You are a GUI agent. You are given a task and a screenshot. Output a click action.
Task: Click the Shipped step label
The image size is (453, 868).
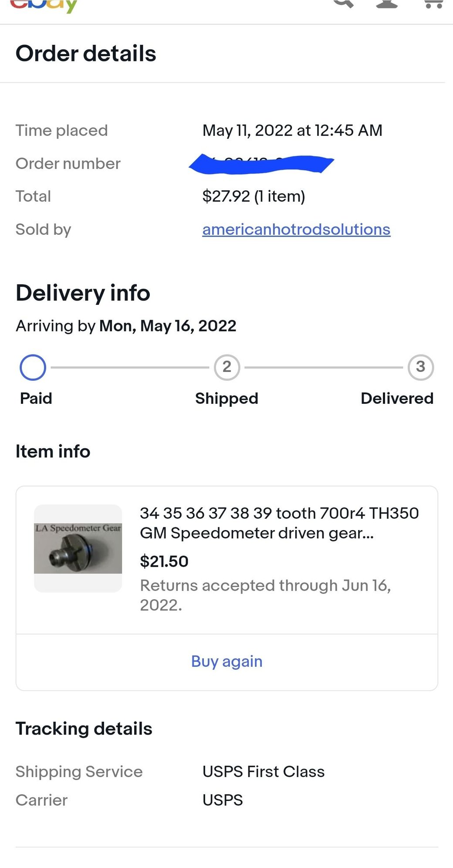226,399
